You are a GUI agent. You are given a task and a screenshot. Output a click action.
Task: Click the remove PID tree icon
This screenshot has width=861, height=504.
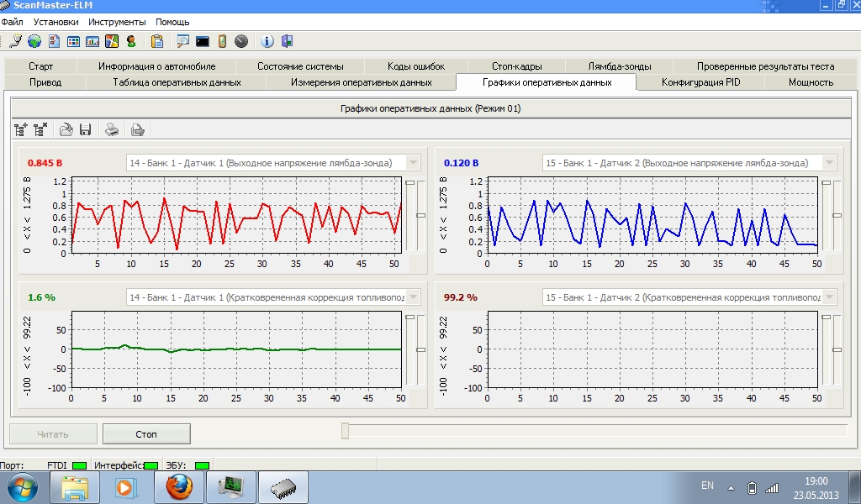pyautogui.click(x=40, y=129)
